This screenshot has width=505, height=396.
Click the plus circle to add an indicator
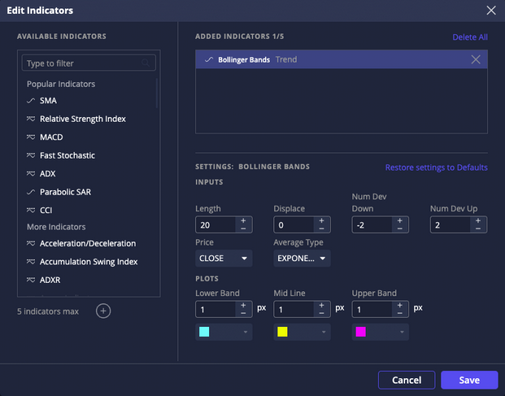103,311
